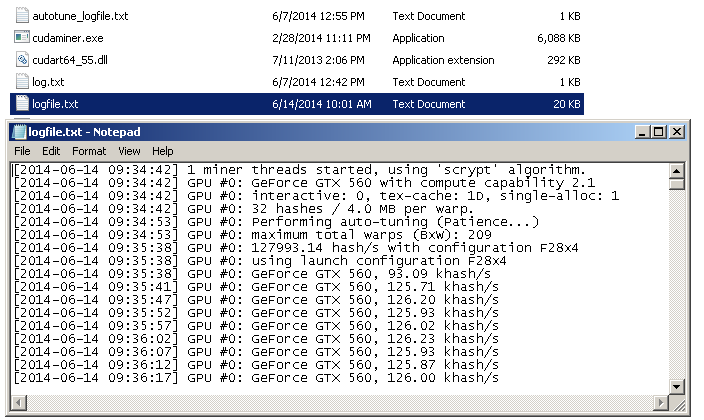Select the file name logfile.txt
The height and width of the screenshot is (420, 704).
click(55, 104)
